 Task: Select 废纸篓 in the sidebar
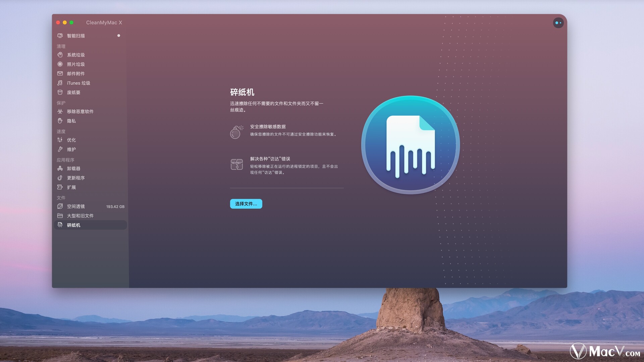click(x=90, y=92)
